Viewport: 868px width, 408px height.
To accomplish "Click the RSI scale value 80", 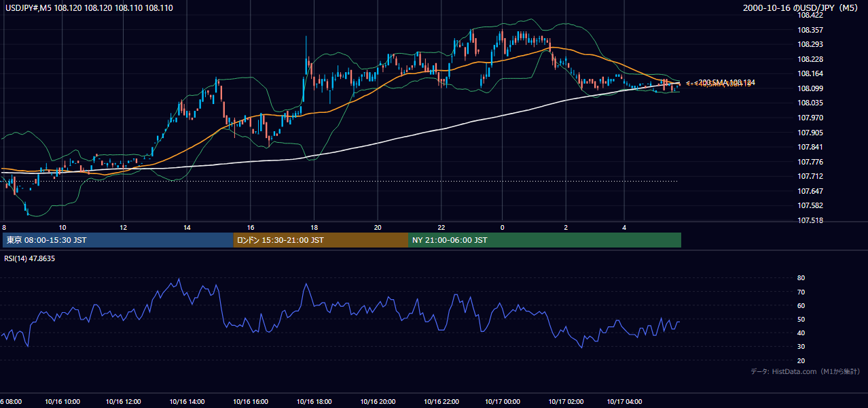I will click(801, 278).
